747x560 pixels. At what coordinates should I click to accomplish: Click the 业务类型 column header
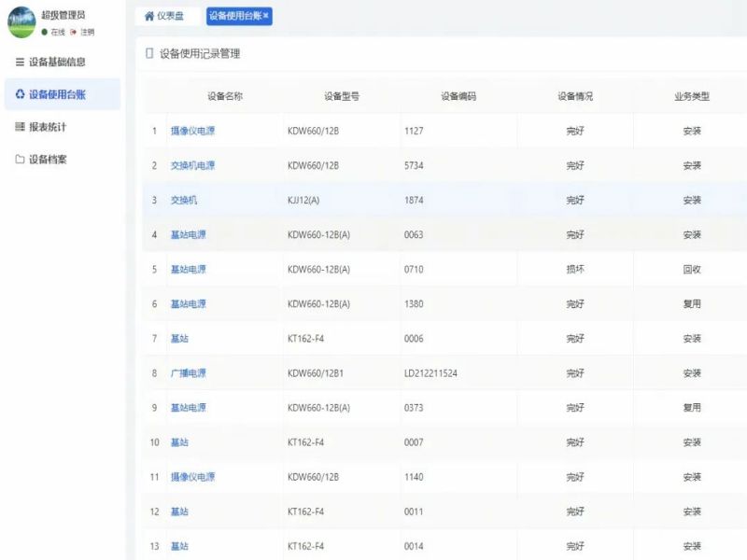[x=692, y=96]
